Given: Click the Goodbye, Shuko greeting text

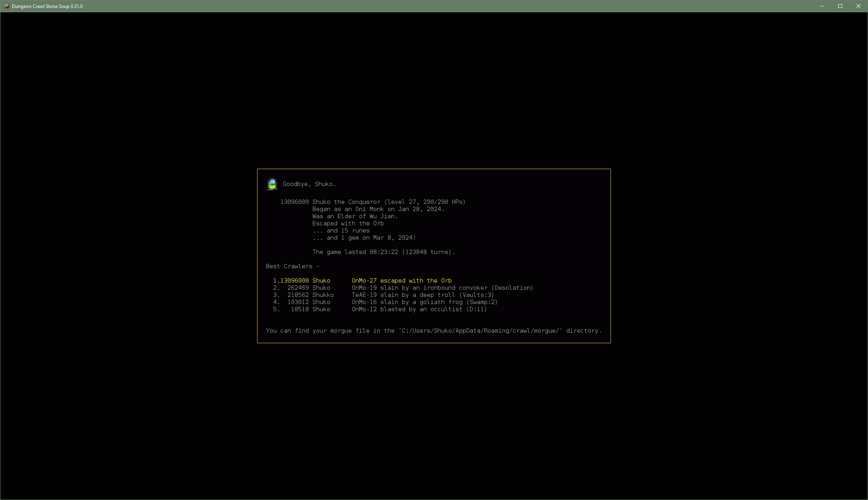Looking at the screenshot, I should pyautogui.click(x=309, y=184).
